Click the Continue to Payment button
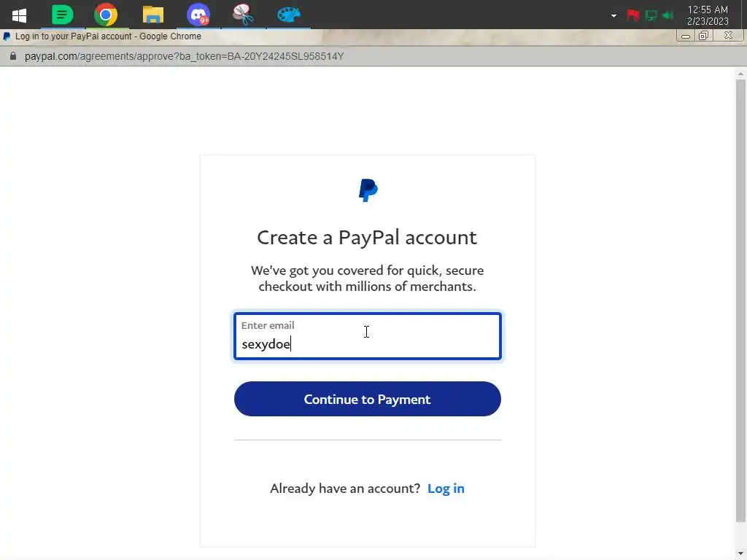This screenshot has height=560, width=747. (x=368, y=399)
